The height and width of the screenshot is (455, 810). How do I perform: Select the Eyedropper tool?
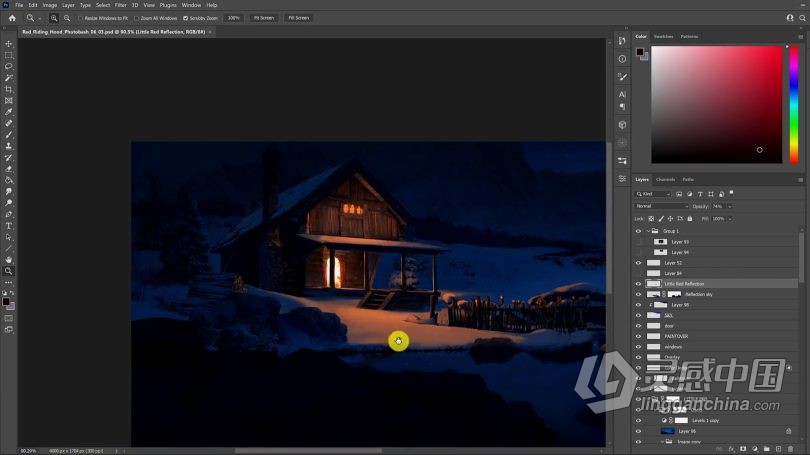coord(9,112)
